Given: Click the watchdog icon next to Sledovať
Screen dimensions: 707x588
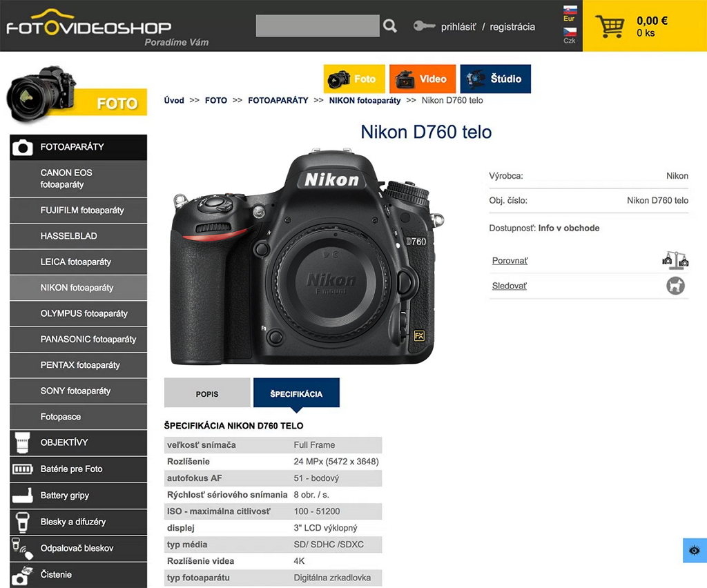Looking at the screenshot, I should coord(675,285).
